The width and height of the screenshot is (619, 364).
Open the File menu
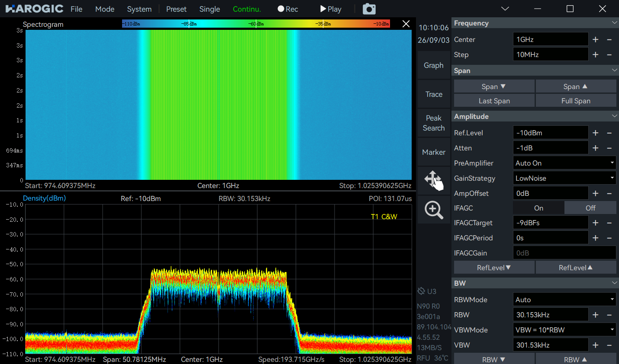77,9
